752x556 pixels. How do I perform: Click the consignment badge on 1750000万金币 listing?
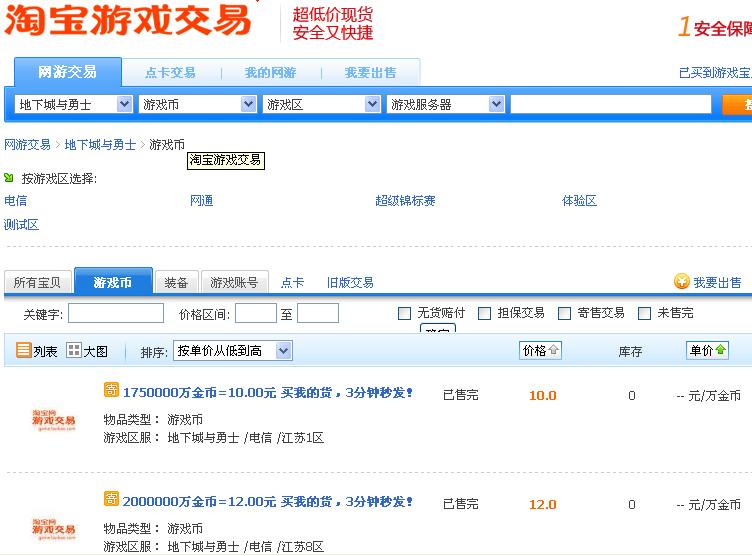(111, 390)
